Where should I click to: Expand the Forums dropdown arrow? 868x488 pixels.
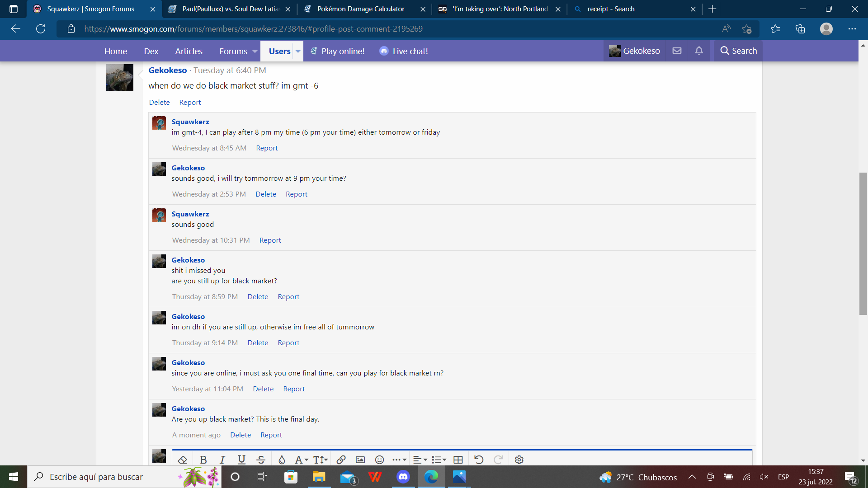[x=255, y=52]
